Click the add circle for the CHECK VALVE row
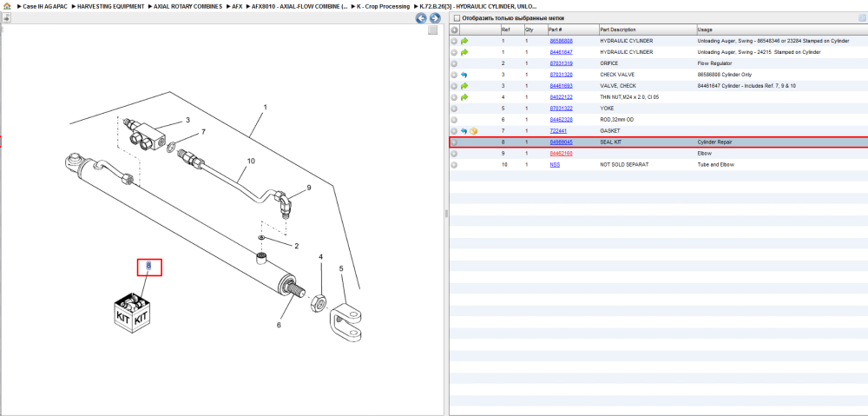Screen dimensions: 868x416 pyautogui.click(x=454, y=75)
